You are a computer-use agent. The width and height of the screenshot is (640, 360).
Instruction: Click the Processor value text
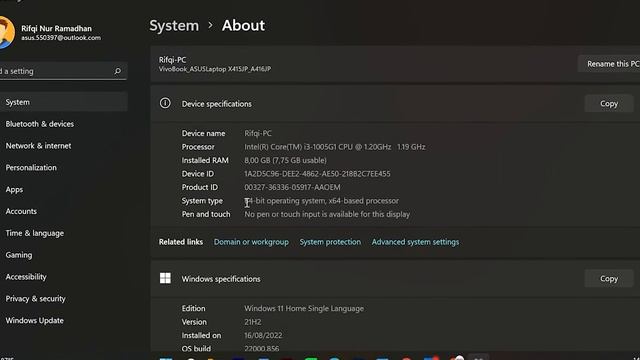tap(335, 147)
